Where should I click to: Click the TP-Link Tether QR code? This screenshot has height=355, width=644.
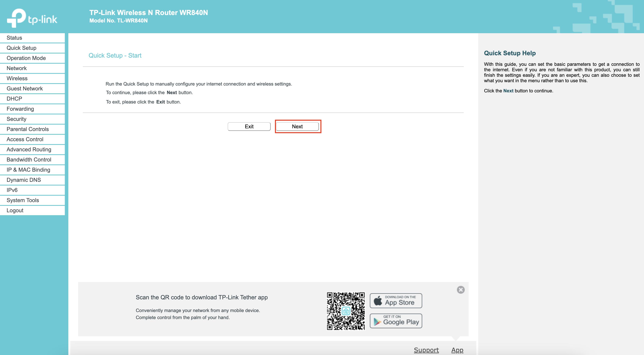point(346,311)
